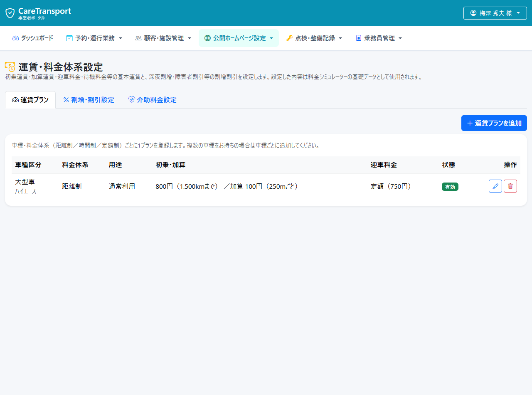Click the money icon beside 運賃・料金体系設定 heading
Viewport: 532px width, 395px height.
[x=10, y=67]
